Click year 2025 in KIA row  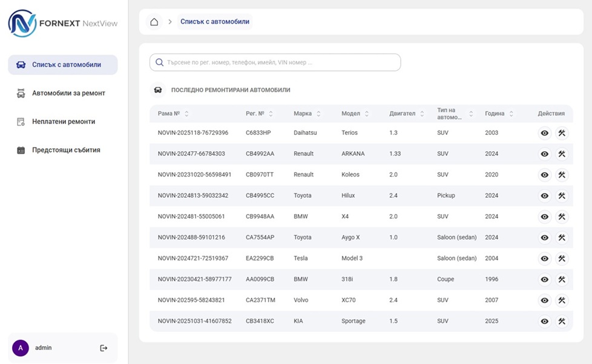[x=492, y=322]
